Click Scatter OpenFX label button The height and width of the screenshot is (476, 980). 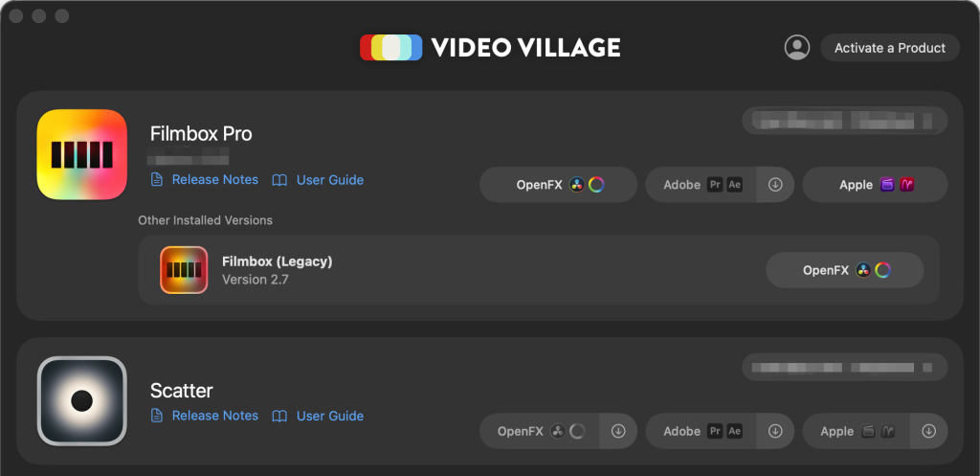pyautogui.click(x=540, y=431)
